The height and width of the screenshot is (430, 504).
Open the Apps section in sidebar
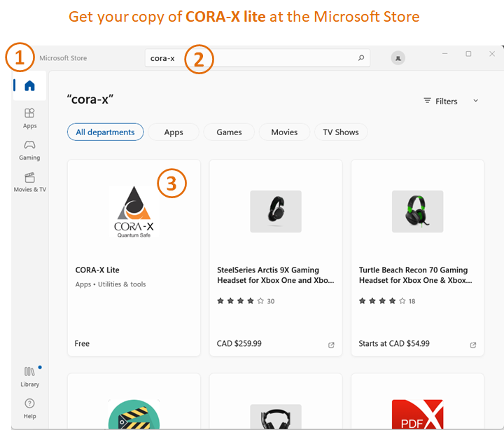click(29, 118)
